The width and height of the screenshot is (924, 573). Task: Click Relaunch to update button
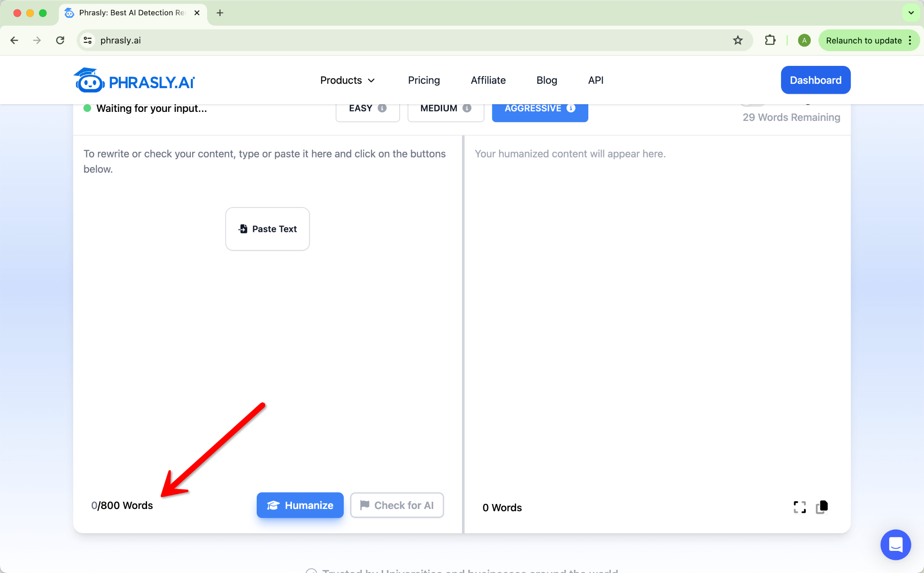click(x=864, y=41)
